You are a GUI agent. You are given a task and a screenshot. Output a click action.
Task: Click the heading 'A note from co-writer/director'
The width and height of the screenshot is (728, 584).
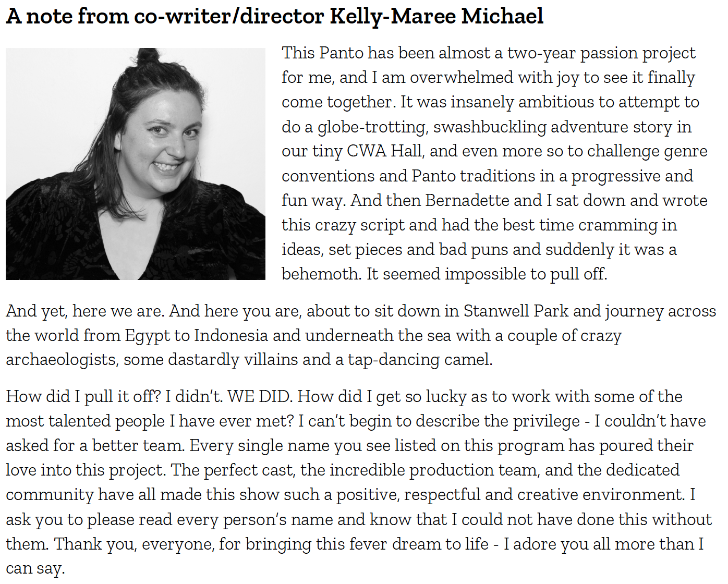(x=165, y=17)
